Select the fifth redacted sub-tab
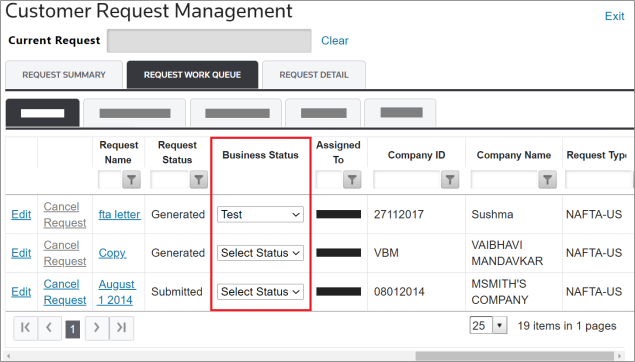The height and width of the screenshot is (362, 635). point(401,113)
